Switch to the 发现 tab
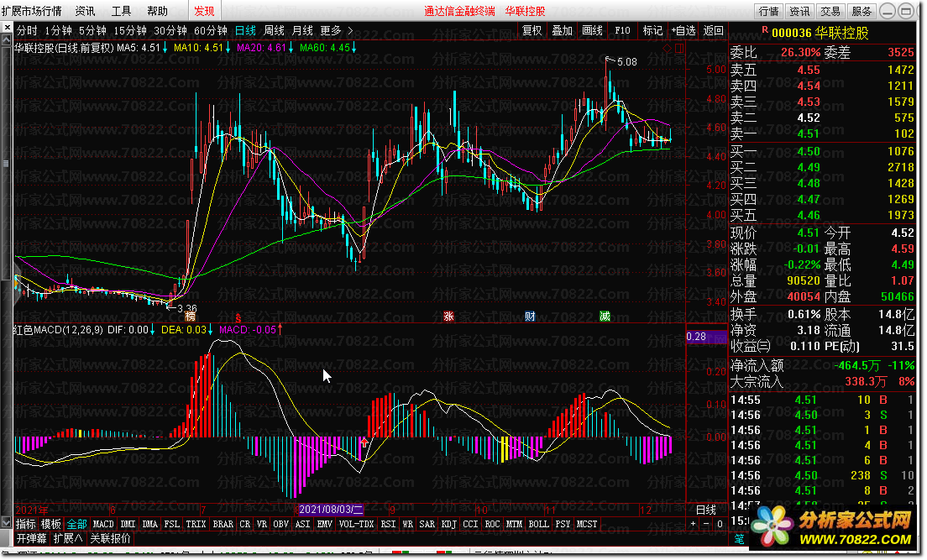Screen dimensions: 927x560 click(x=204, y=11)
